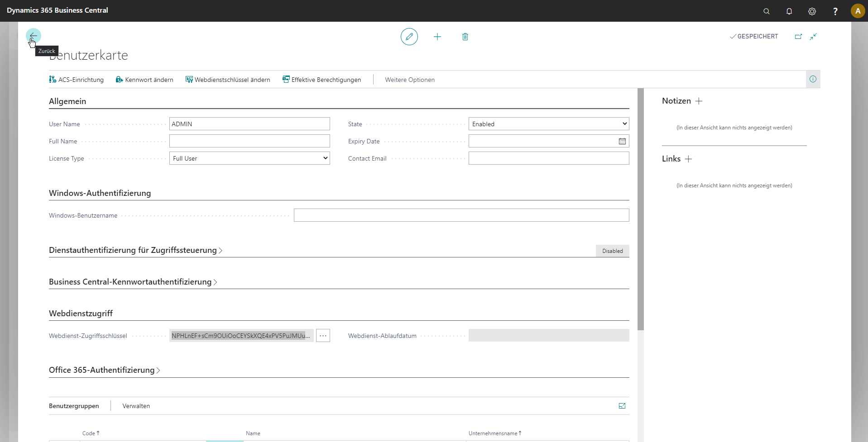Viewport: 868px width, 442px height.
Task: Click the Full Name input field
Action: (x=249, y=141)
